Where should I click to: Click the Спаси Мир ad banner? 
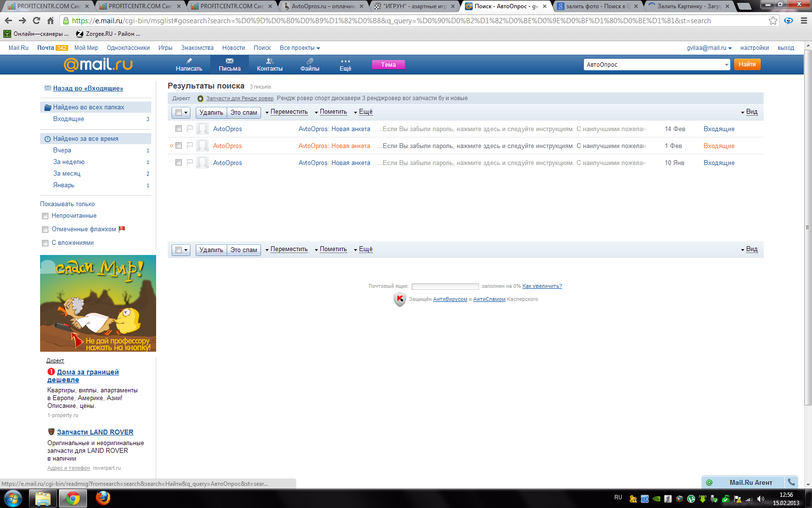98,303
